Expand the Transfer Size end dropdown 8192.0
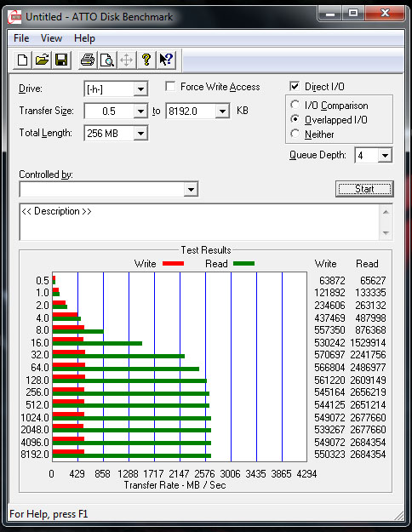Image resolution: width=412 pixels, height=532 pixels. point(222,111)
